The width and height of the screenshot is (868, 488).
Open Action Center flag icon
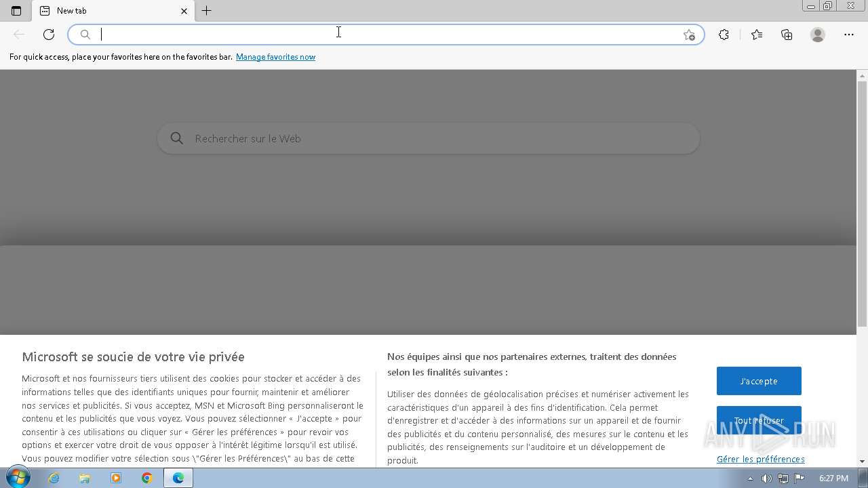point(800,479)
